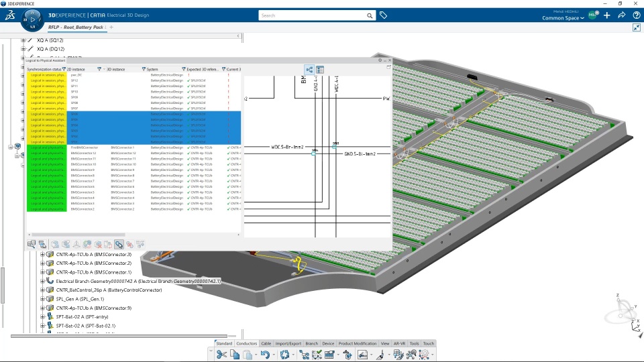Expand Electrical Branch Geometry00000742 A node
The width and height of the screenshot is (644, 362).
point(42,281)
